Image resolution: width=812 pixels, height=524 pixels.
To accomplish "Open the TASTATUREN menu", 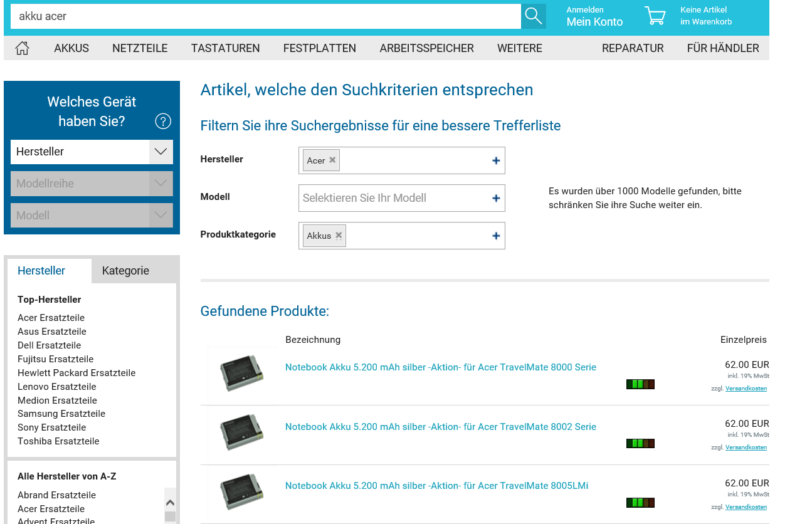I will [x=226, y=48].
